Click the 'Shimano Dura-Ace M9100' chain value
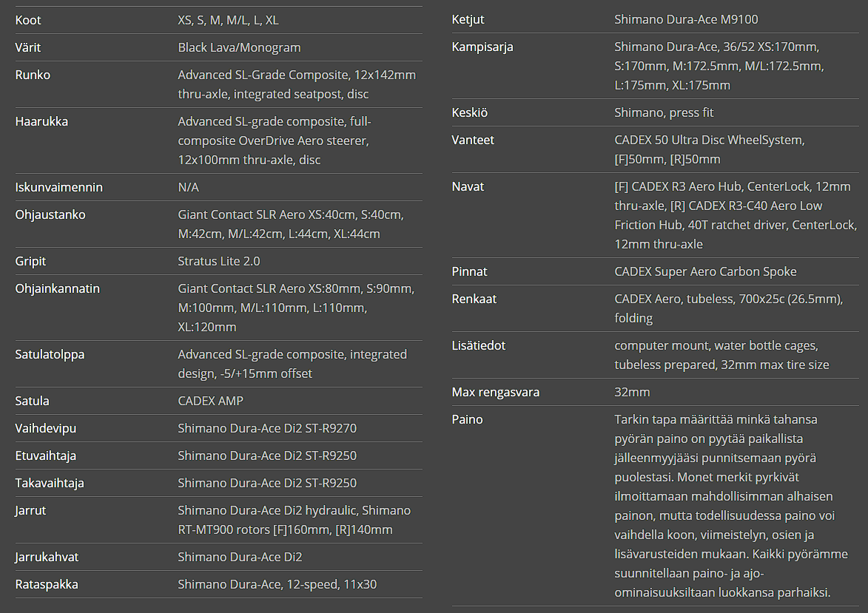 (686, 19)
